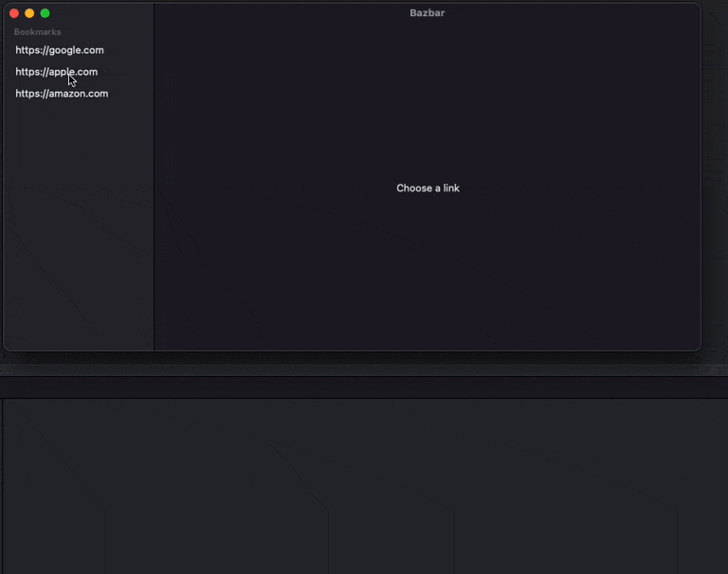728x574 pixels.
Task: Click the 'Choose a link' placeholder text
Action: (428, 188)
